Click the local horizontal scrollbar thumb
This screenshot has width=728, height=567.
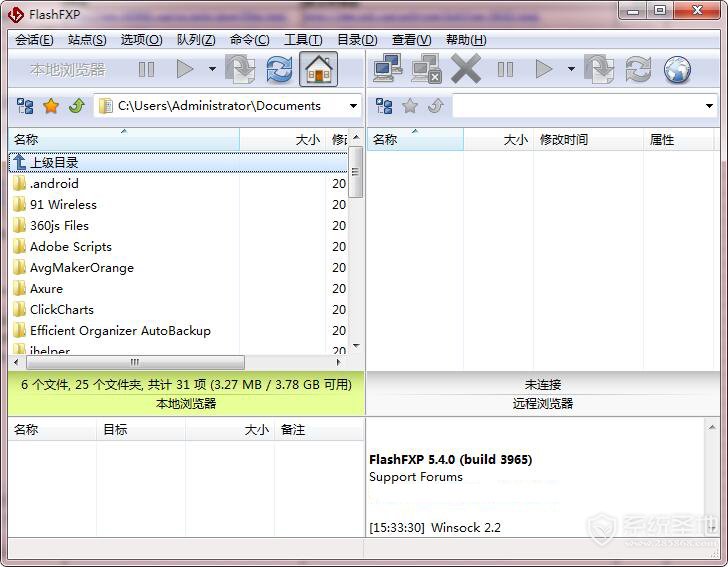tap(135, 362)
